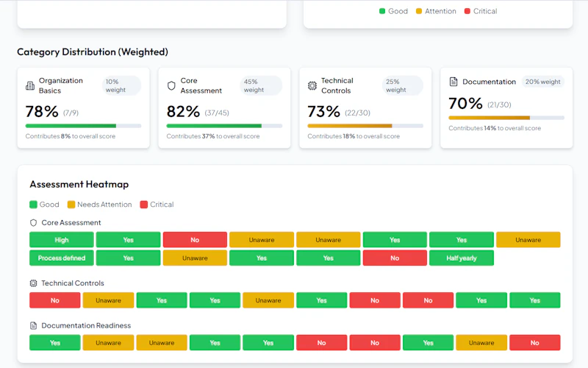Select the last 'Yes' cell in Technical Controls row

(535, 300)
